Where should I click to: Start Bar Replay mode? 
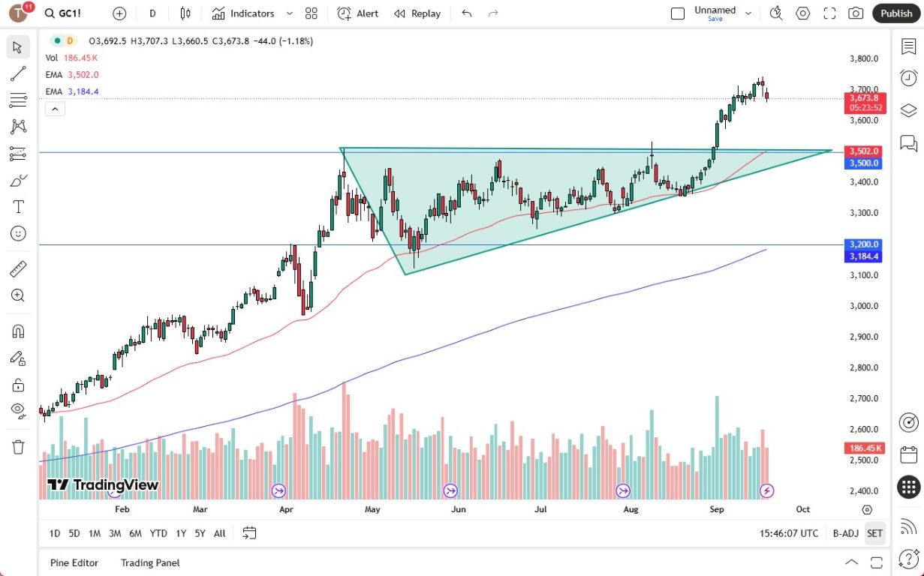coord(417,13)
